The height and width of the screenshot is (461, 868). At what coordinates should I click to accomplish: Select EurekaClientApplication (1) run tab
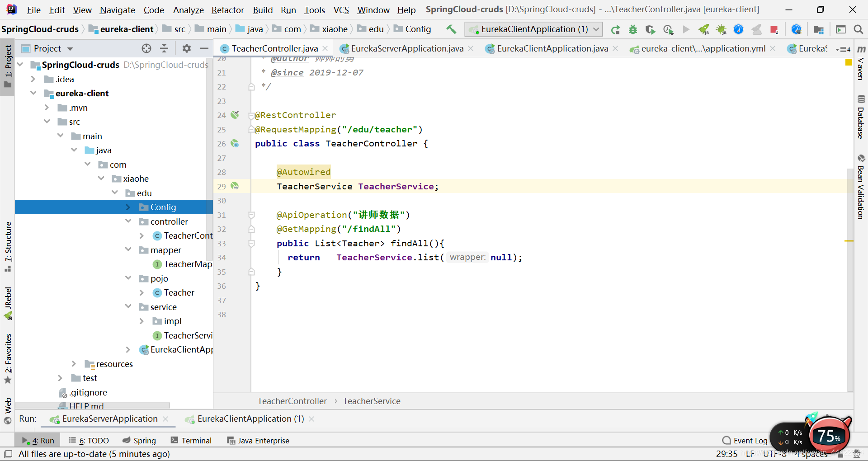tap(250, 419)
